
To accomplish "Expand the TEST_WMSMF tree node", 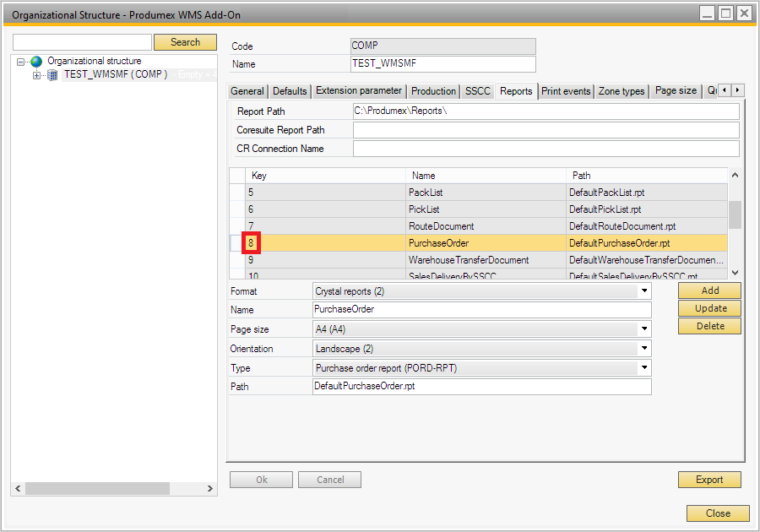I will [36, 75].
